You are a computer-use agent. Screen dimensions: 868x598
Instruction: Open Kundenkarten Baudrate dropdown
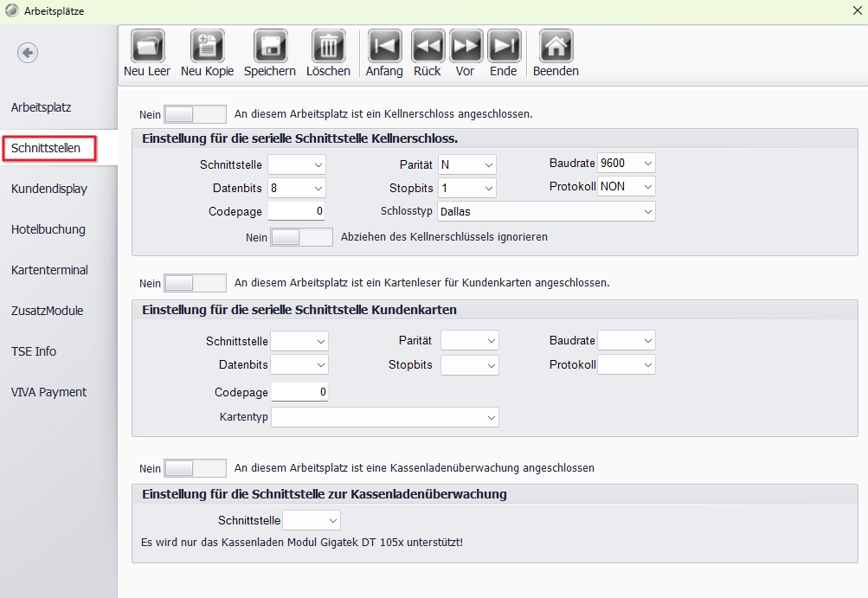pos(626,340)
